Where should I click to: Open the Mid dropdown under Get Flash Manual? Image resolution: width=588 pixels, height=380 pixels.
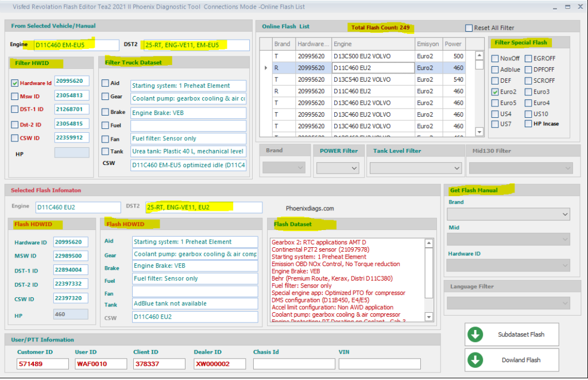(x=509, y=239)
